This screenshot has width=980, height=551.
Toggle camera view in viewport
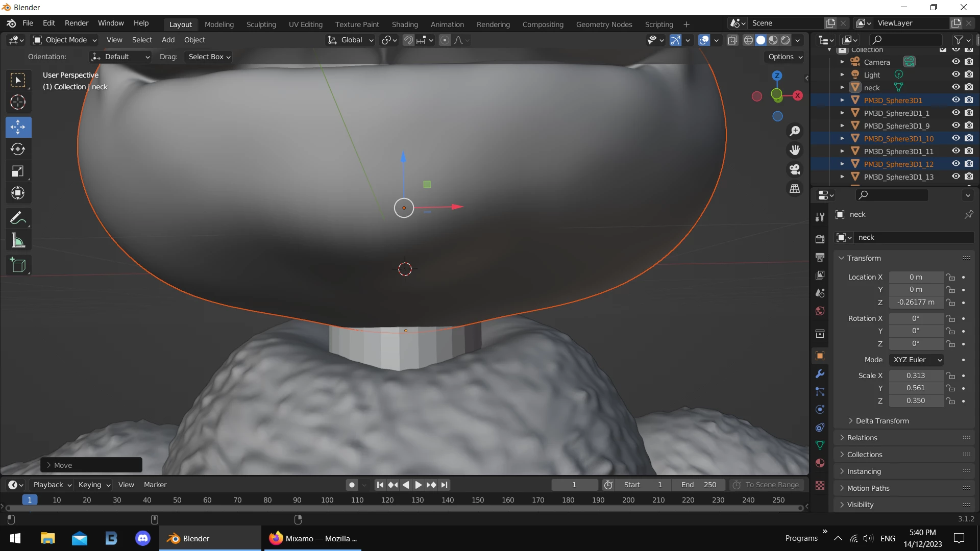pyautogui.click(x=795, y=169)
